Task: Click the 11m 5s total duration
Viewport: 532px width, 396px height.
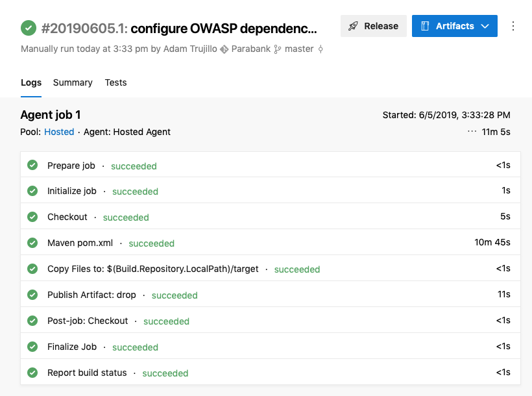Action: coord(496,132)
